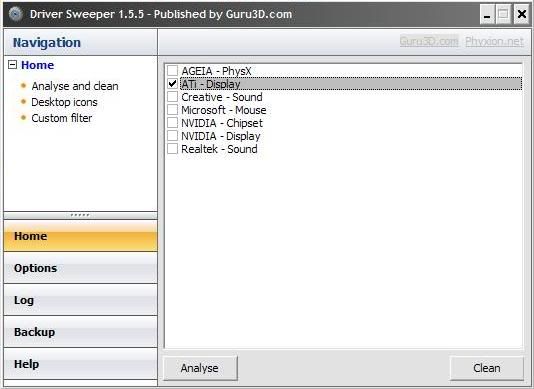This screenshot has height=389, width=534.
Task: Switch to the Options navigation pane
Action: pos(81,268)
